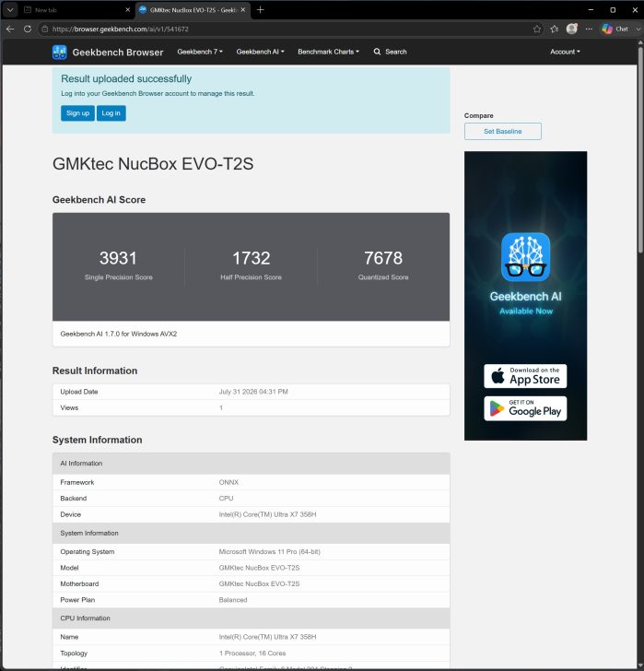The image size is (644, 671).
Task: Click the Power Plan Balanced value
Action: tap(233, 600)
